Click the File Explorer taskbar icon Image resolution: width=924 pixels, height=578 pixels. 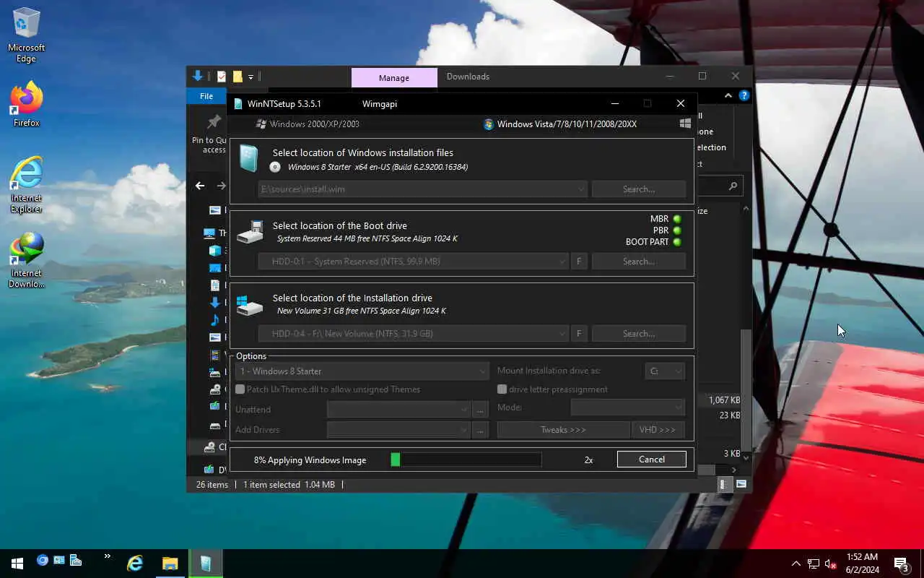click(x=170, y=563)
